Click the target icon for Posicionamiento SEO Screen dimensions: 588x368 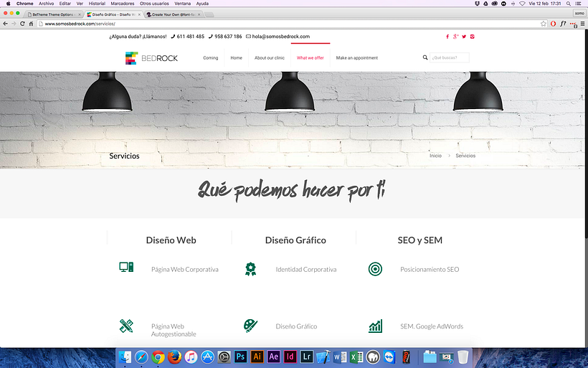[375, 269]
